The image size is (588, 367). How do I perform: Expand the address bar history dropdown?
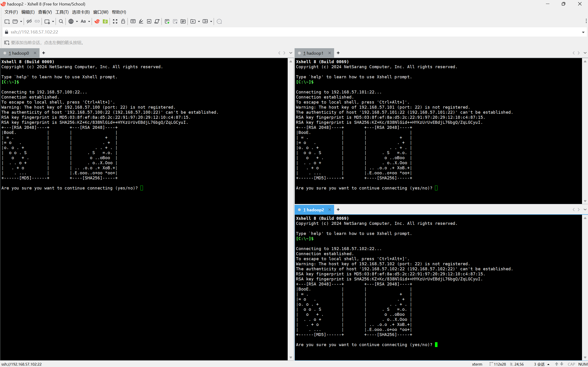[583, 32]
